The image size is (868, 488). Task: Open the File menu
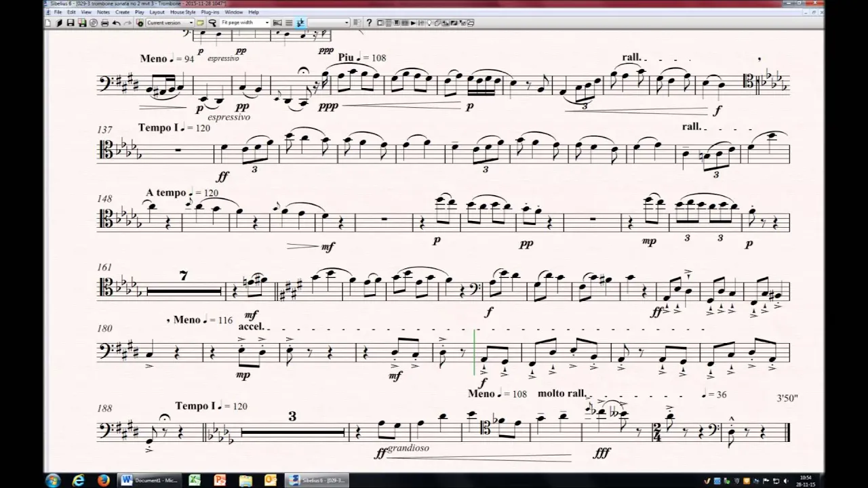58,12
